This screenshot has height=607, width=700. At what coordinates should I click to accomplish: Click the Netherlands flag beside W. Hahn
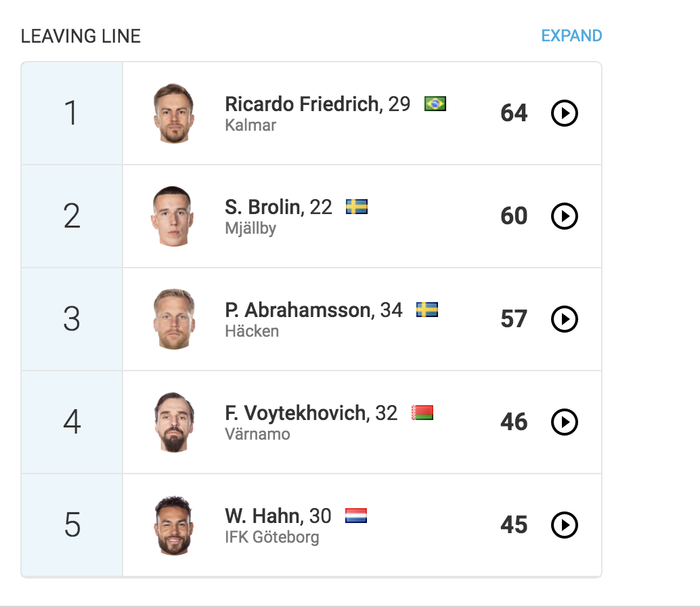356,516
